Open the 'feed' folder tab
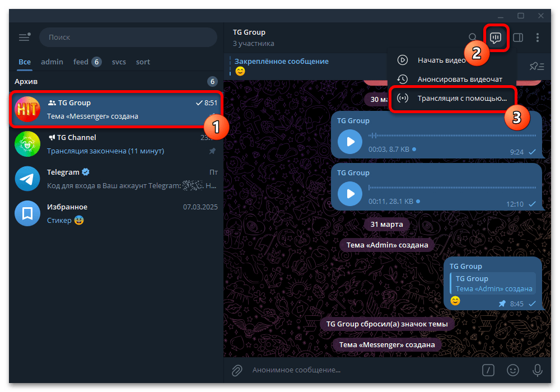 pos(87,62)
